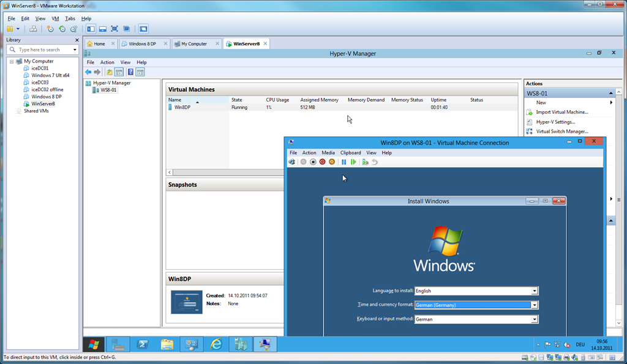Turn off the VM using stop icon
Screen dimensions: 627x364
pyautogui.click(x=313, y=162)
